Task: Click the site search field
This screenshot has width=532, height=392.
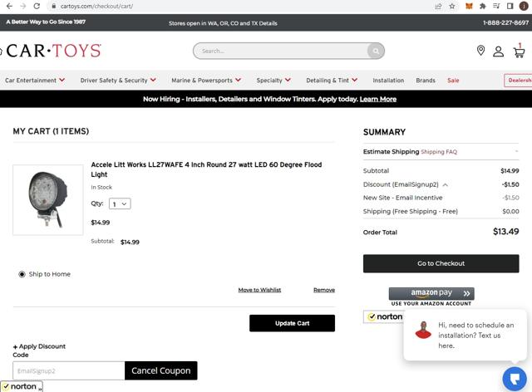Action: pos(281,51)
